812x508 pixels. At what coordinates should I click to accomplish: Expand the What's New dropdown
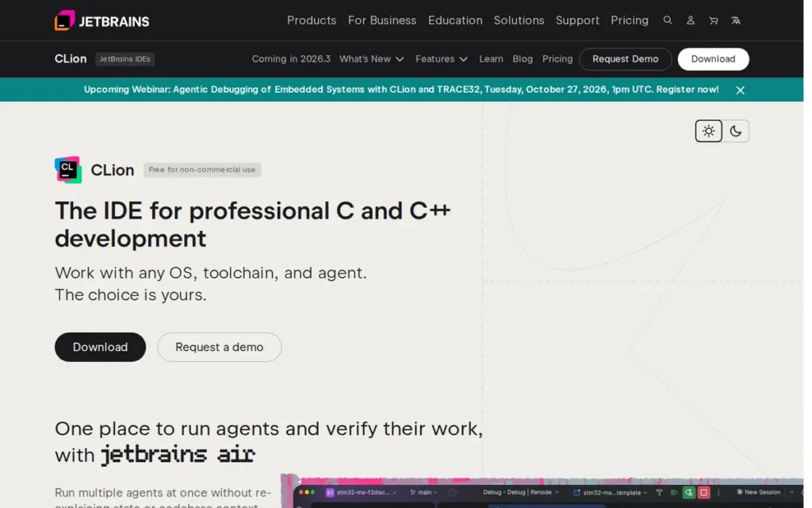click(371, 59)
